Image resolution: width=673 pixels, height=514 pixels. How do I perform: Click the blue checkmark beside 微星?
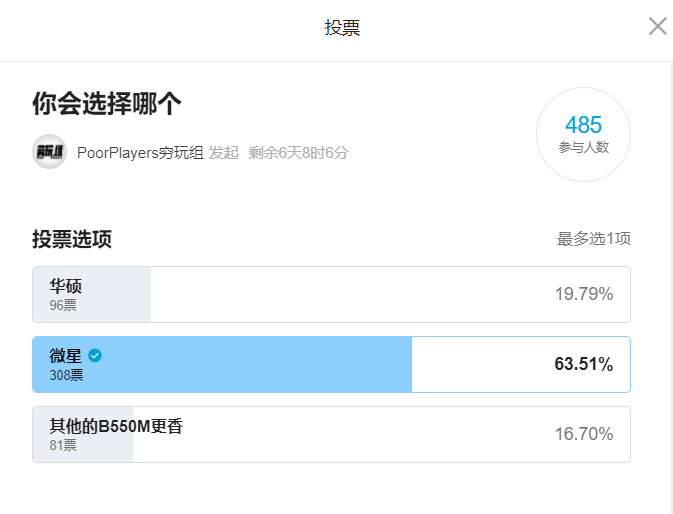click(95, 355)
